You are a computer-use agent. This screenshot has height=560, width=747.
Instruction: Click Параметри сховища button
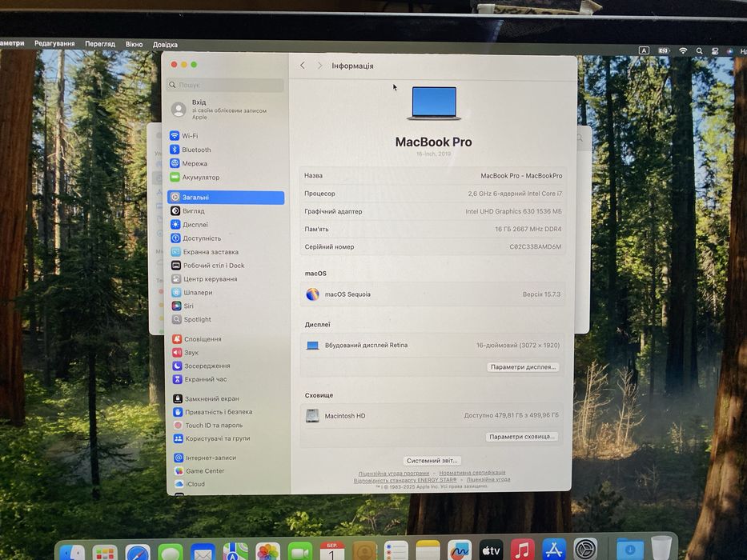[522, 437]
